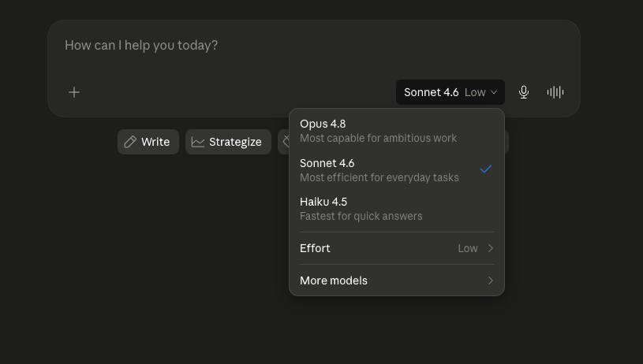Choose Sonnet 4.6 in model list

coord(397,170)
